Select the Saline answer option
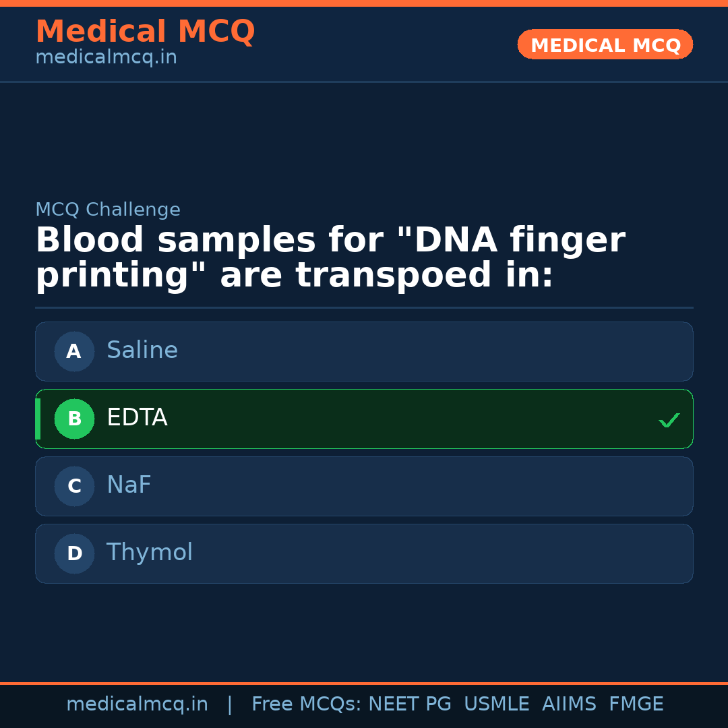This screenshot has height=728, width=728. (364, 351)
